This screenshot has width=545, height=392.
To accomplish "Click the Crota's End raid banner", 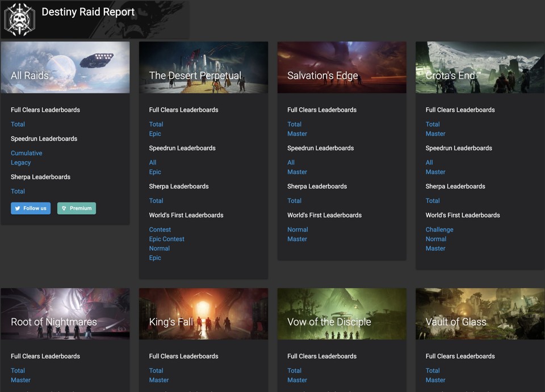I will click(480, 67).
